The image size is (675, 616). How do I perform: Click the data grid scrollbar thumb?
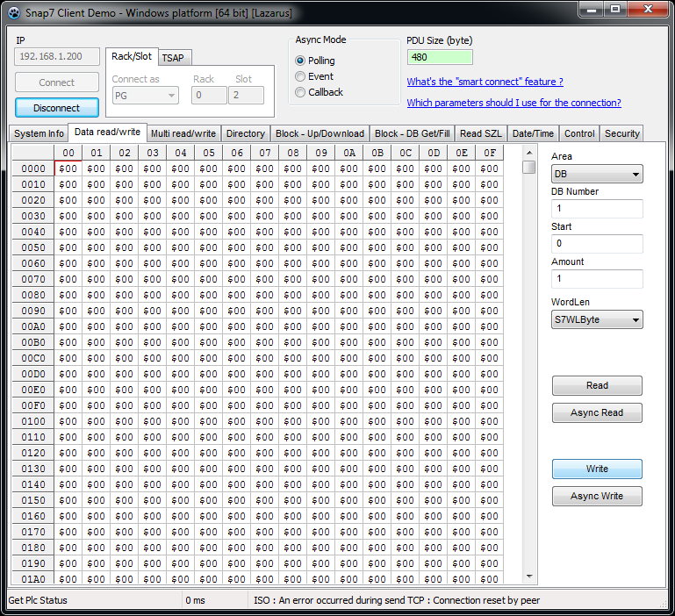(529, 167)
